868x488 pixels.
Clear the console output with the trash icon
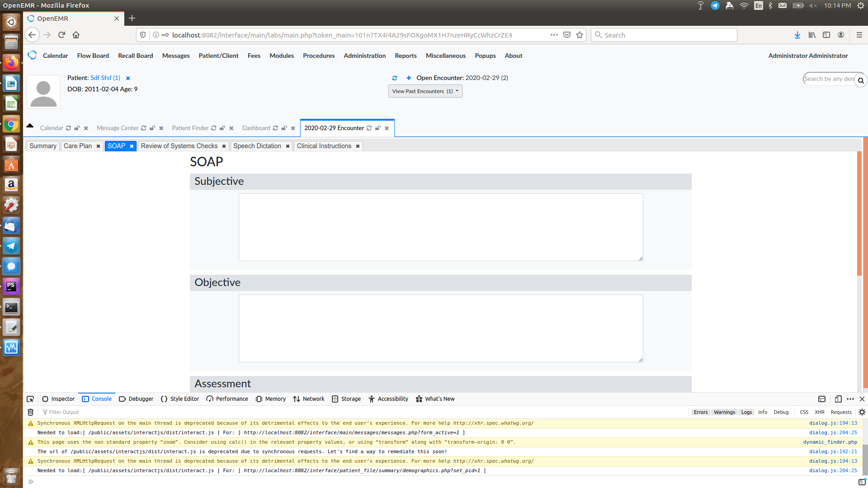pyautogui.click(x=30, y=412)
